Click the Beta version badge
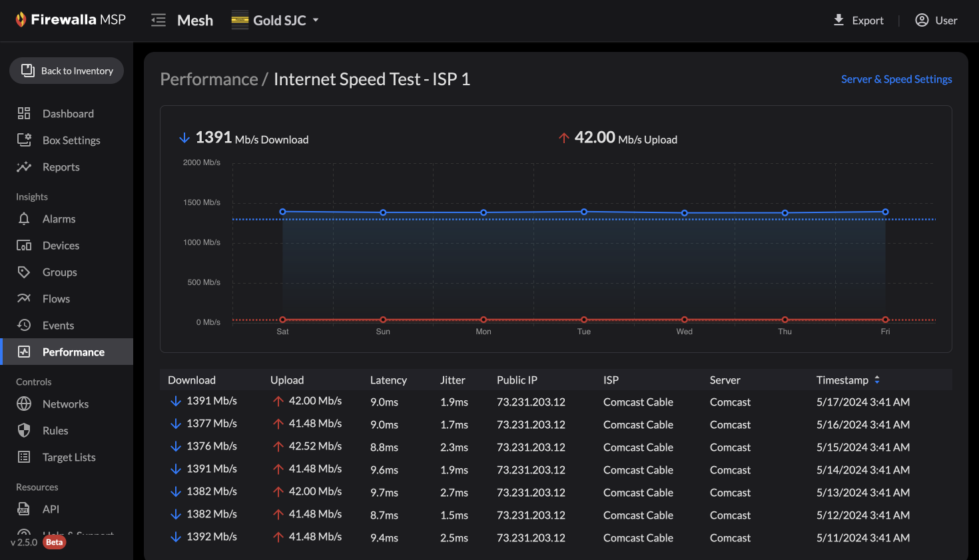This screenshot has width=979, height=560. pyautogui.click(x=55, y=542)
